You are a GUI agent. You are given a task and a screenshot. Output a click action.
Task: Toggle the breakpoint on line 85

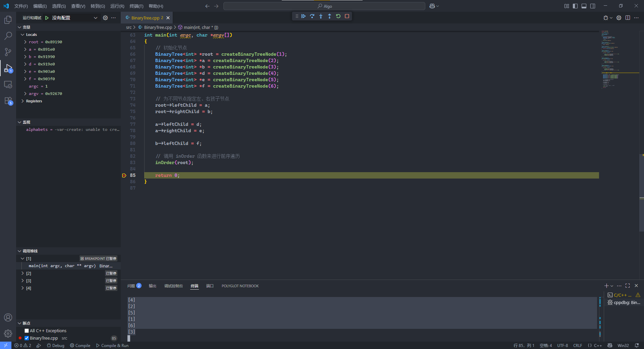[x=124, y=176]
